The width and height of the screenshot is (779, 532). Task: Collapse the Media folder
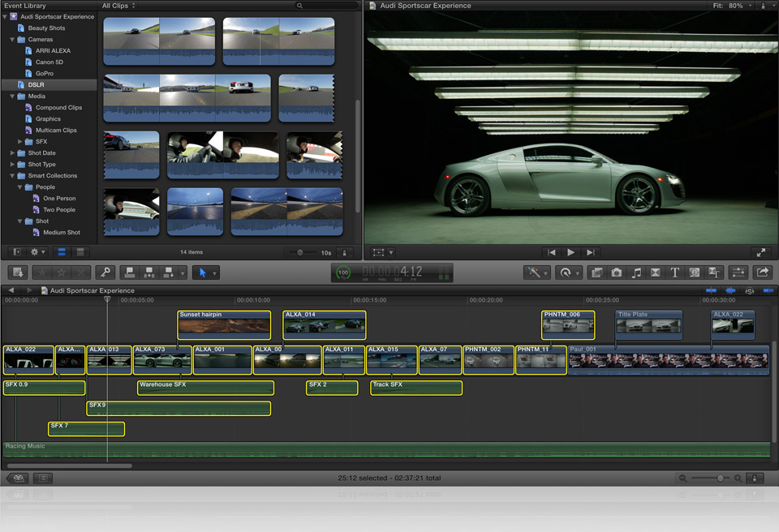point(12,96)
